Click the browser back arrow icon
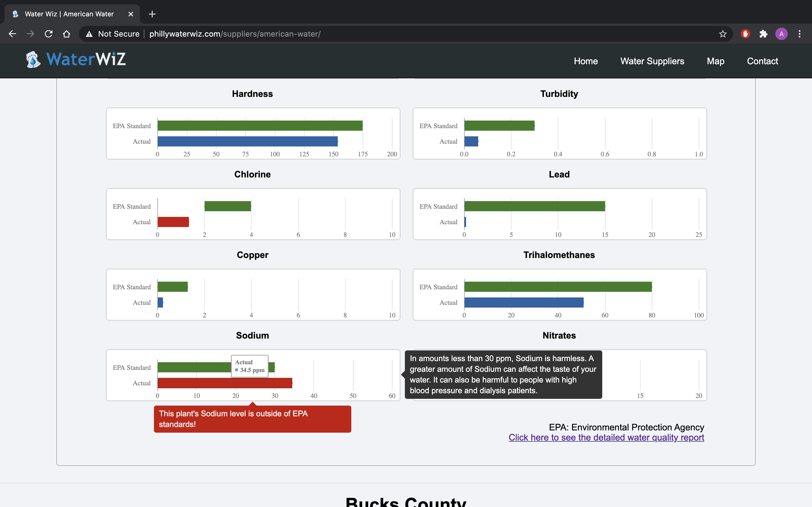The image size is (812, 507). (x=12, y=34)
